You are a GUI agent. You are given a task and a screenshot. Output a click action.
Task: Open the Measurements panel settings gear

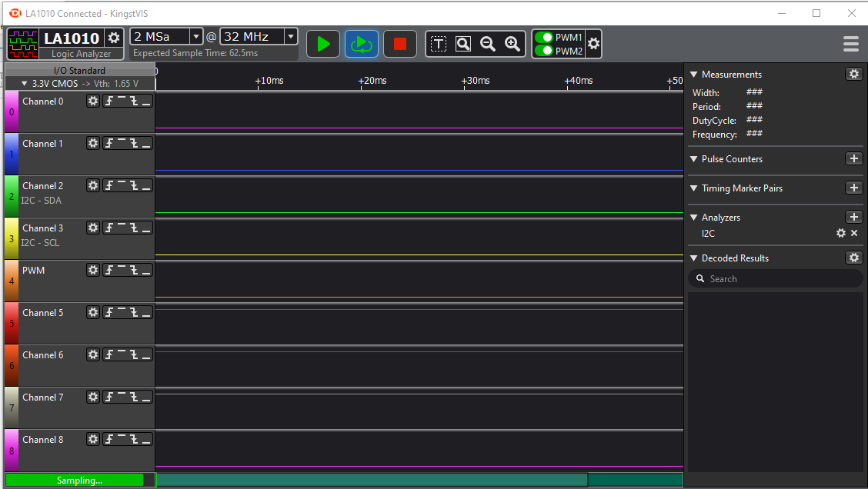click(x=854, y=74)
